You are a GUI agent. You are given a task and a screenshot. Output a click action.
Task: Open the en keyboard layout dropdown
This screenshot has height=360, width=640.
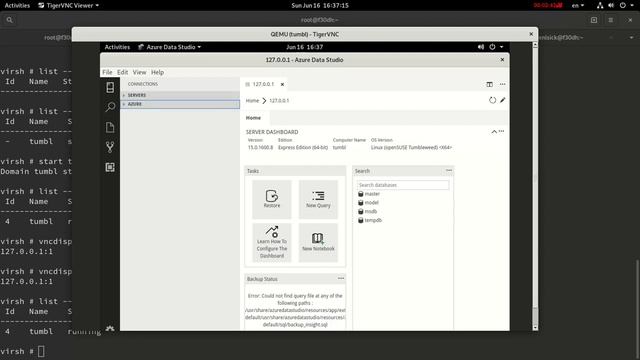tap(578, 5)
